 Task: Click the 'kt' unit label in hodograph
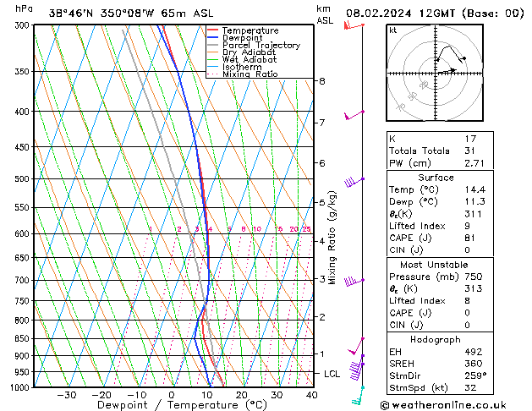[393, 30]
